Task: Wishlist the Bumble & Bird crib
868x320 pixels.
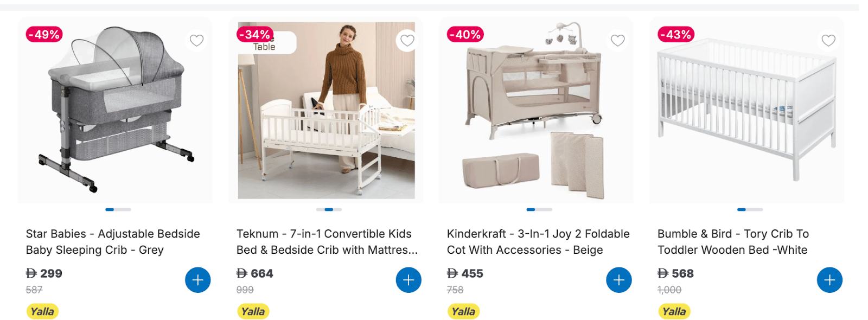Action: click(x=828, y=40)
